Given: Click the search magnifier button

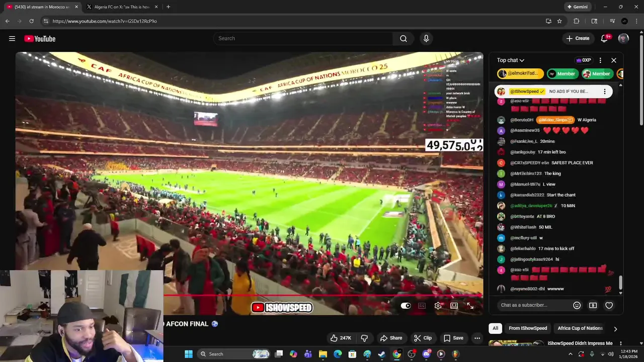Looking at the screenshot, I should coord(404,39).
